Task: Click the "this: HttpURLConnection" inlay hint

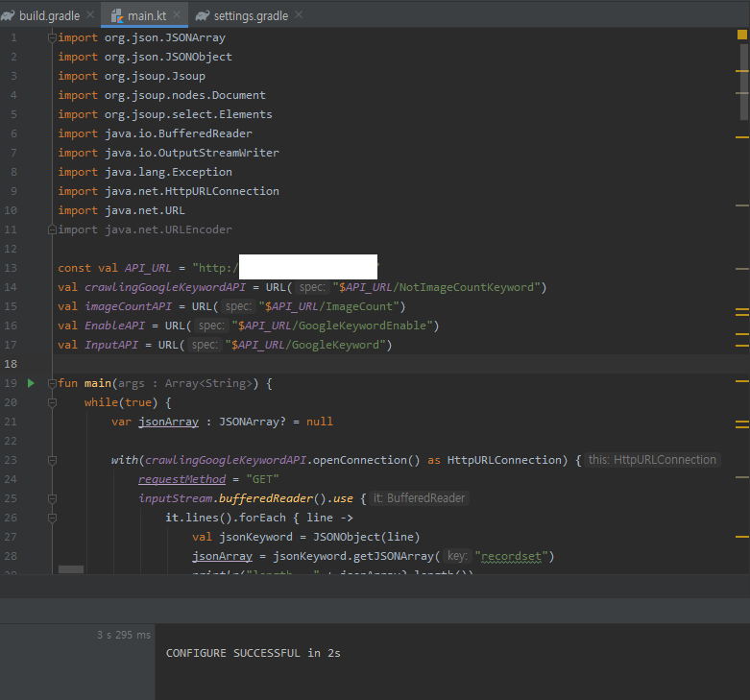Action: pyautogui.click(x=652, y=460)
